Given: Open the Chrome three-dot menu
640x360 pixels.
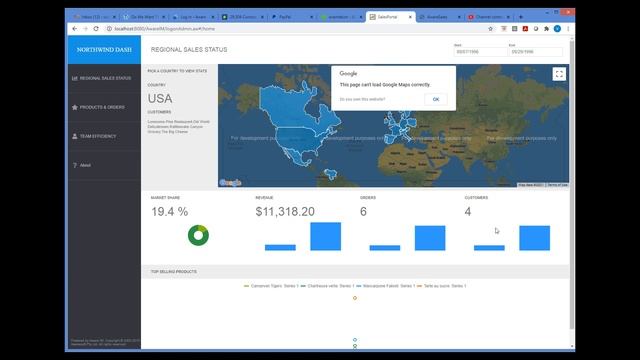Looking at the screenshot, I should [568, 29].
